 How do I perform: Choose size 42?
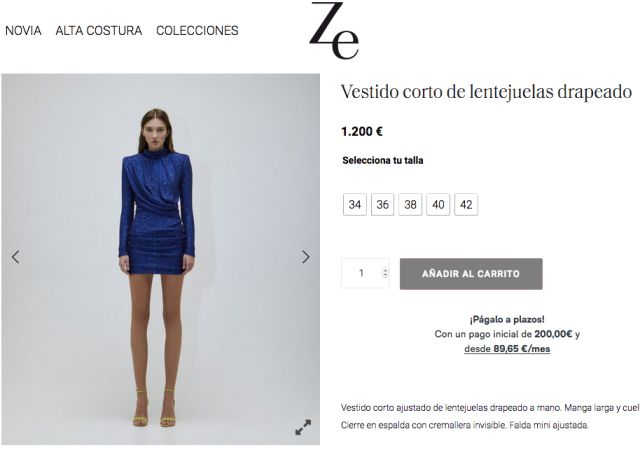[x=466, y=204]
